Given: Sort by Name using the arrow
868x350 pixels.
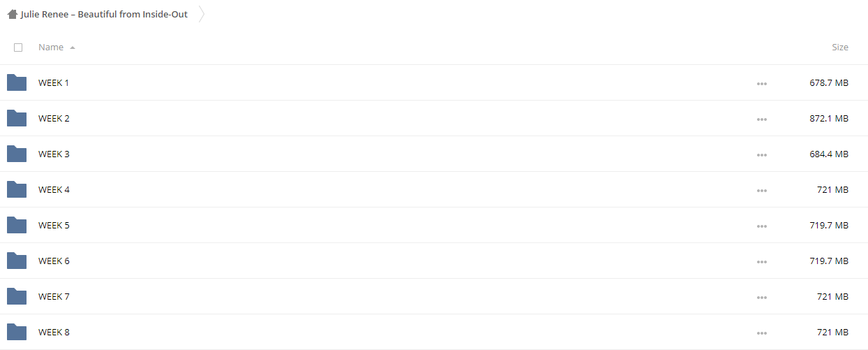Looking at the screenshot, I should pyautogui.click(x=73, y=48).
